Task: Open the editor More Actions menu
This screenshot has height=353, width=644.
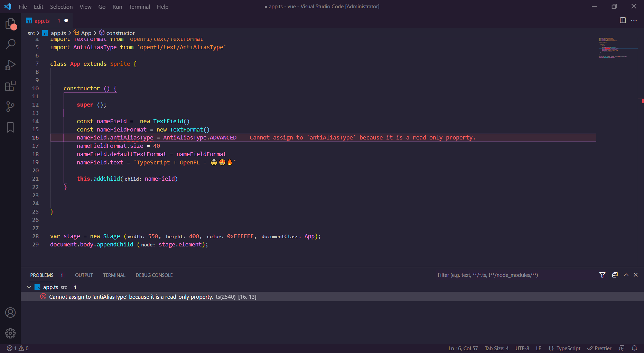Action: (634, 20)
